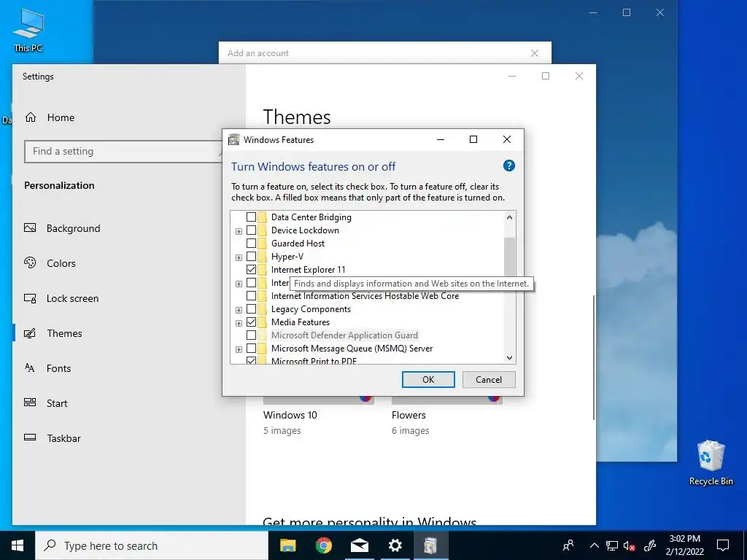The image size is (747, 560).
Task: Check the Data Center Bridging checkbox
Action: [x=251, y=217]
